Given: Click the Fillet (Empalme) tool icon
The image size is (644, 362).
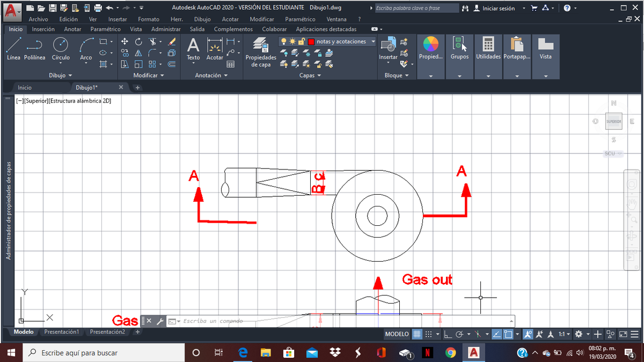Looking at the screenshot, I should tap(152, 53).
